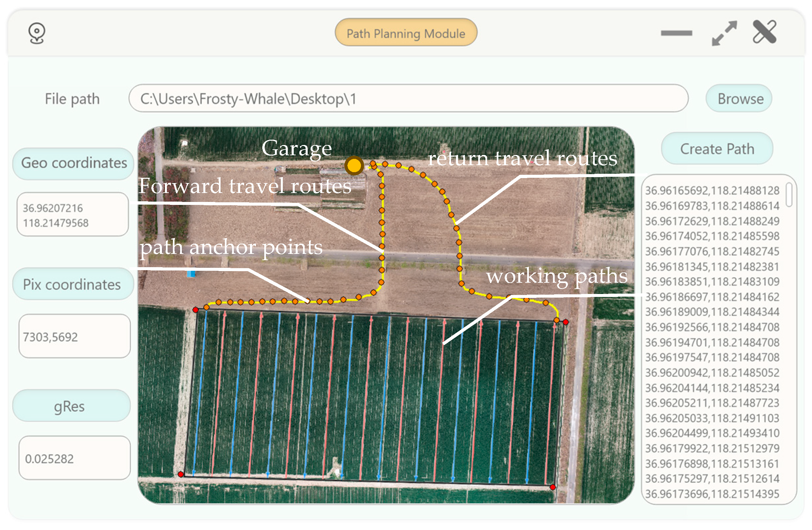The width and height of the screenshot is (812, 530).
Task: Click coordinate list scrollbar thumb
Action: pyautogui.click(x=789, y=195)
